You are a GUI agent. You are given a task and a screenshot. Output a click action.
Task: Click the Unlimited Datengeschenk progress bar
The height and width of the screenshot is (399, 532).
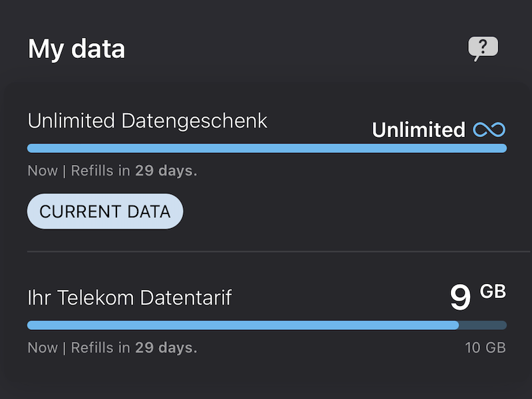267,148
